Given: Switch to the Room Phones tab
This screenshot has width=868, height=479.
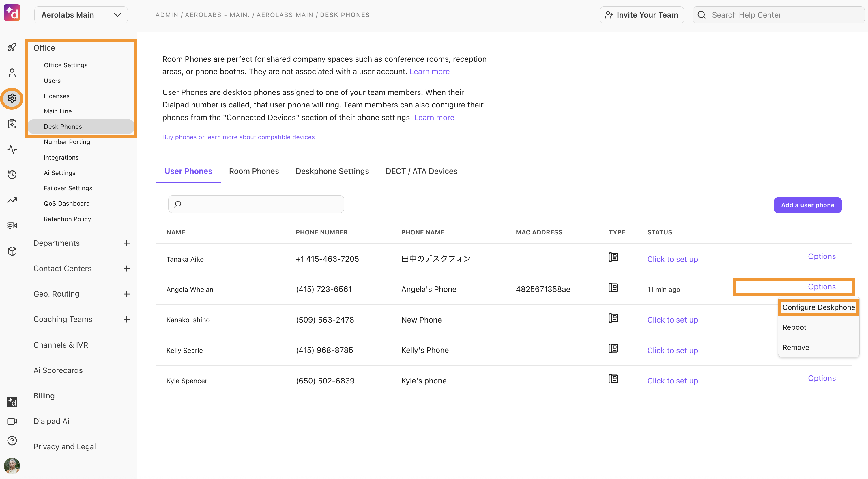Looking at the screenshot, I should coord(254,171).
